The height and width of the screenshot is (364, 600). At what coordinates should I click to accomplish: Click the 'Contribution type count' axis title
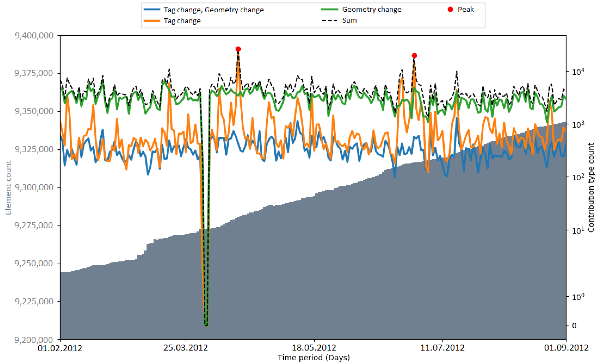point(591,188)
